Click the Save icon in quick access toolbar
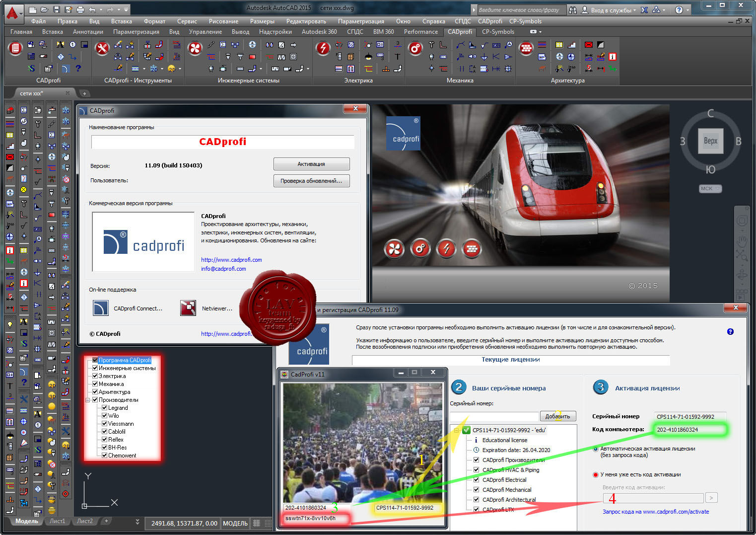This screenshot has height=535, width=756. [57, 9]
